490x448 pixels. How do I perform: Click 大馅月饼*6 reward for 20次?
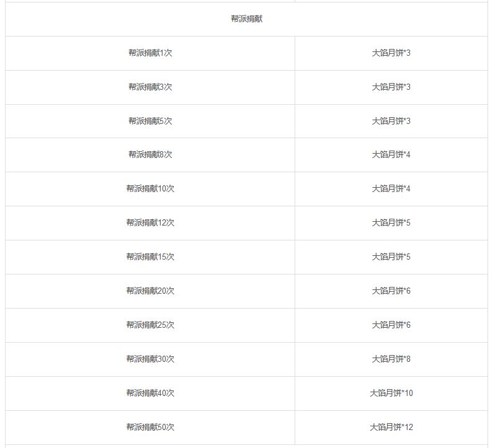click(x=391, y=291)
